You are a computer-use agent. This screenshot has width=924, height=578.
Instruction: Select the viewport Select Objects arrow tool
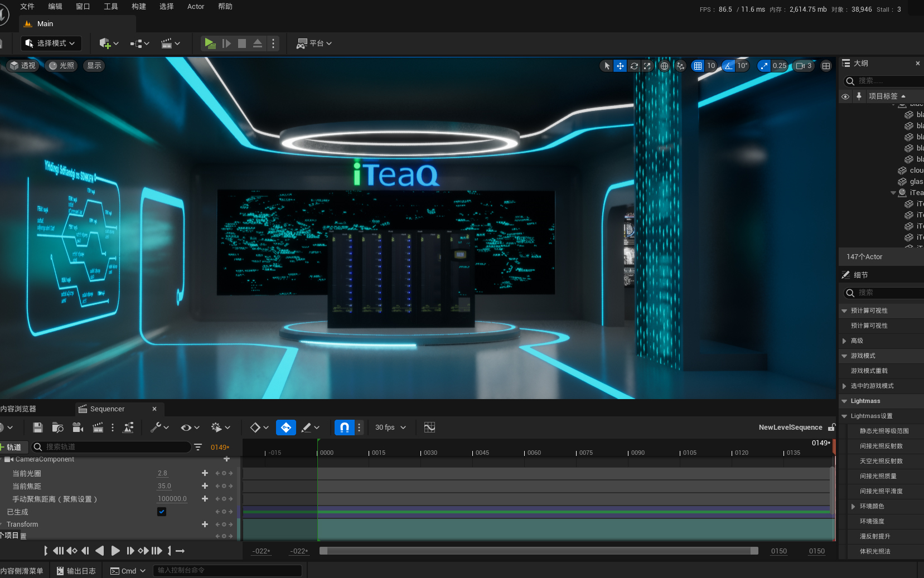[607, 66]
